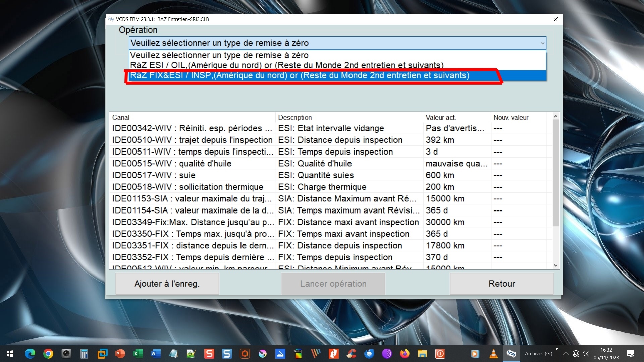The height and width of the screenshot is (362, 644).
Task: Open Excel from the taskbar
Action: point(138,354)
